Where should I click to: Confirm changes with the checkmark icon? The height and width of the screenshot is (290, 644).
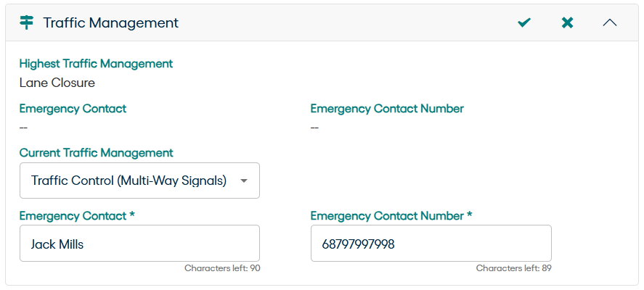524,22
